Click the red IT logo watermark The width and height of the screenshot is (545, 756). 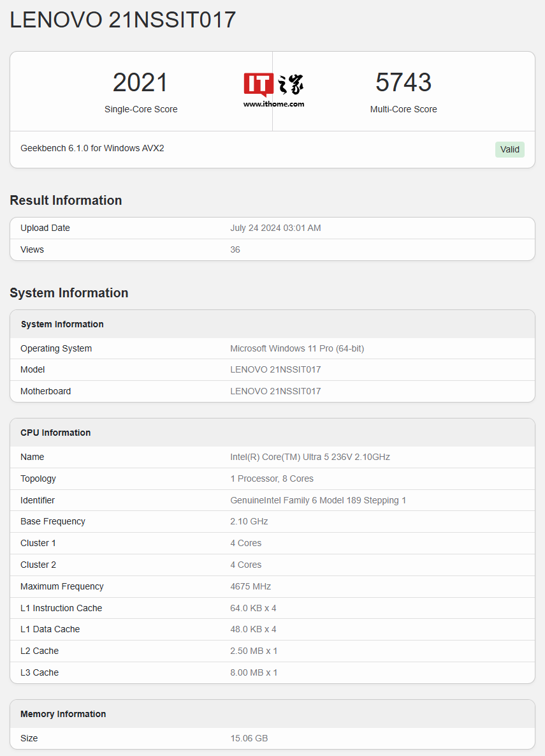[x=258, y=85]
